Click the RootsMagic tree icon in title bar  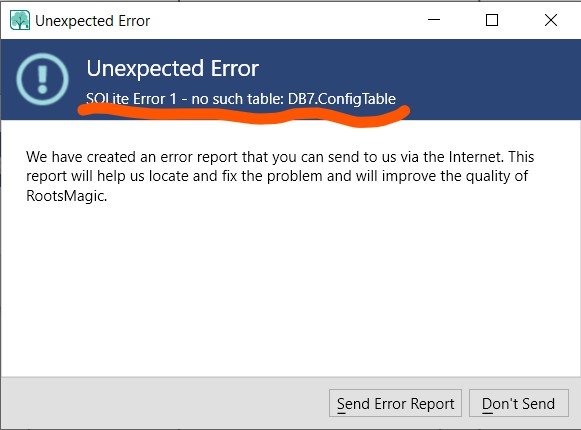click(20, 20)
